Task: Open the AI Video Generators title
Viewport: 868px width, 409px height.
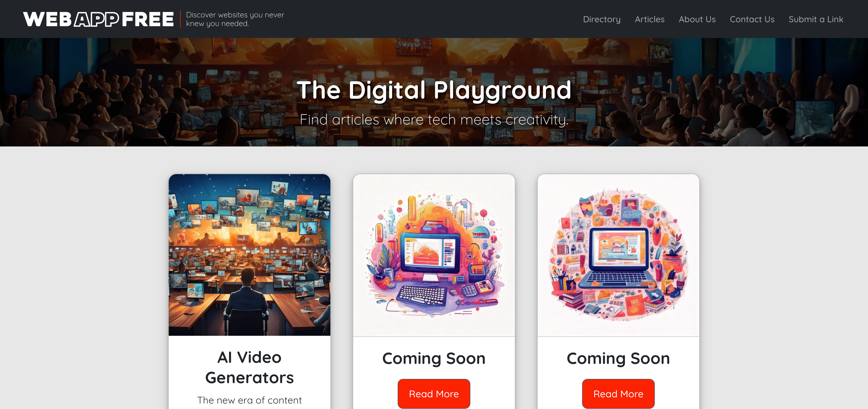Action: click(x=249, y=367)
